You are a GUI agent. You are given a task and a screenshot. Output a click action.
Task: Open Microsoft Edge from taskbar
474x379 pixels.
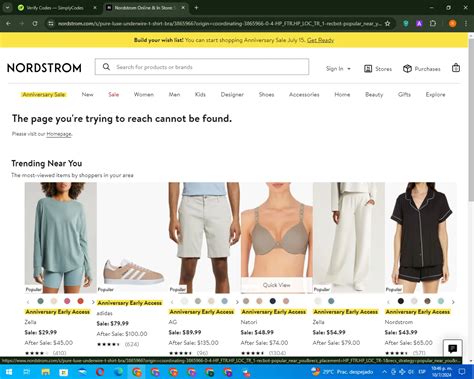pyautogui.click(x=118, y=372)
